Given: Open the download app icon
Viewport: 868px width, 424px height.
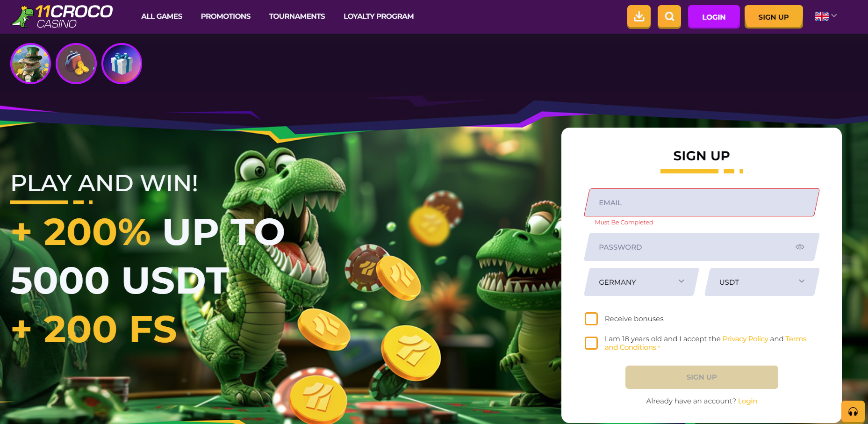Looking at the screenshot, I should pos(639,17).
